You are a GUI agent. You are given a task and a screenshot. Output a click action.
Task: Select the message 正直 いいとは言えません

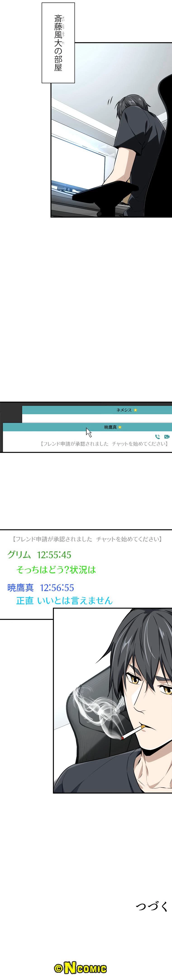(x=64, y=601)
